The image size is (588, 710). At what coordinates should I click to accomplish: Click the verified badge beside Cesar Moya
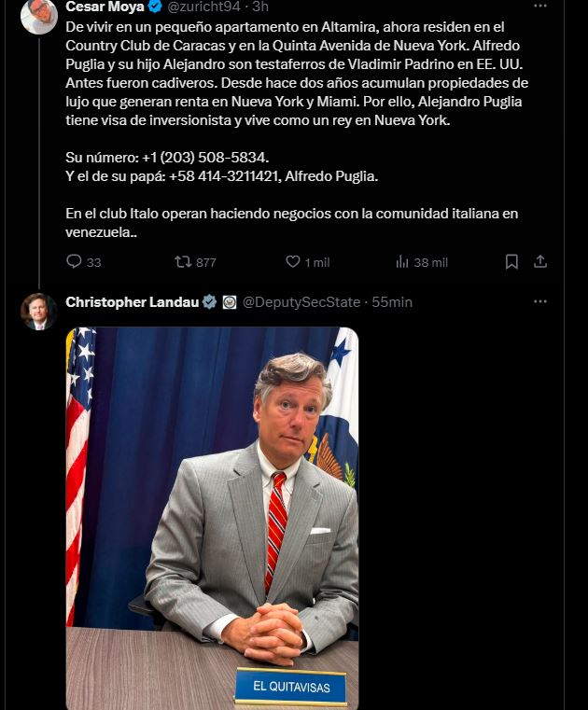click(x=156, y=7)
